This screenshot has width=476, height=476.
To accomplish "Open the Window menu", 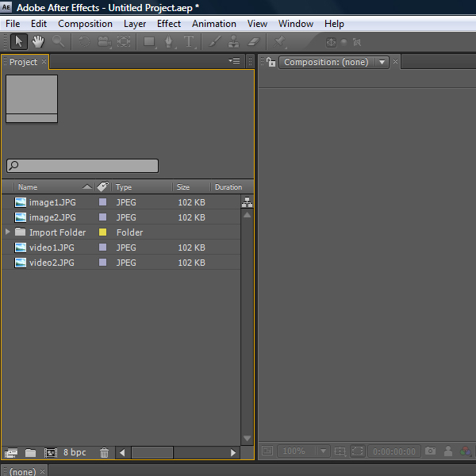I will pyautogui.click(x=296, y=24).
